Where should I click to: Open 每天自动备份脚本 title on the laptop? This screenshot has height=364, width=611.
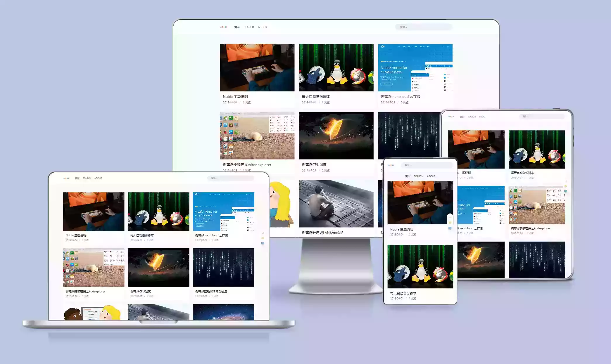click(x=142, y=235)
